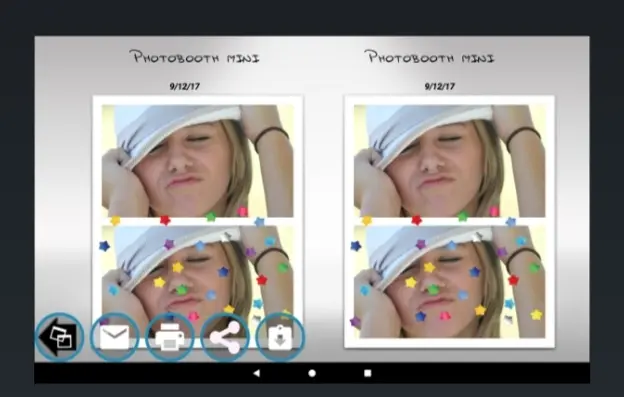The height and width of the screenshot is (397, 624).
Task: Click the right Photobooth mini title
Action: (429, 57)
